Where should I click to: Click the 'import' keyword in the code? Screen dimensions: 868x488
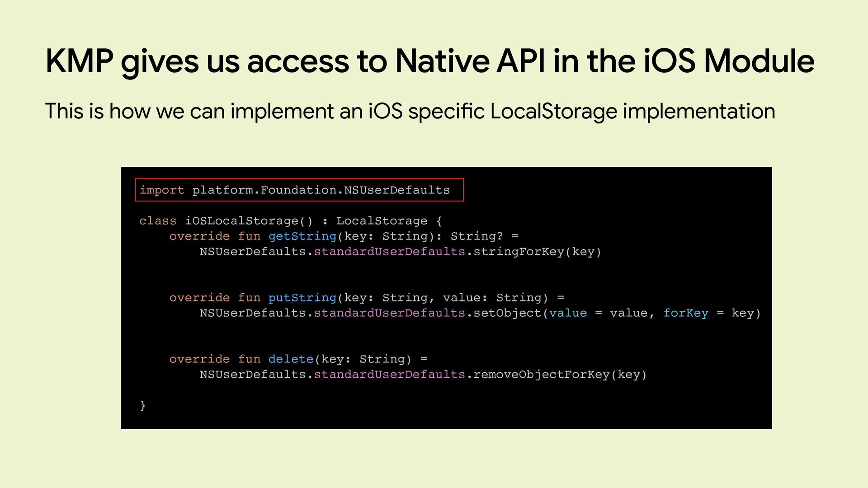click(x=161, y=190)
